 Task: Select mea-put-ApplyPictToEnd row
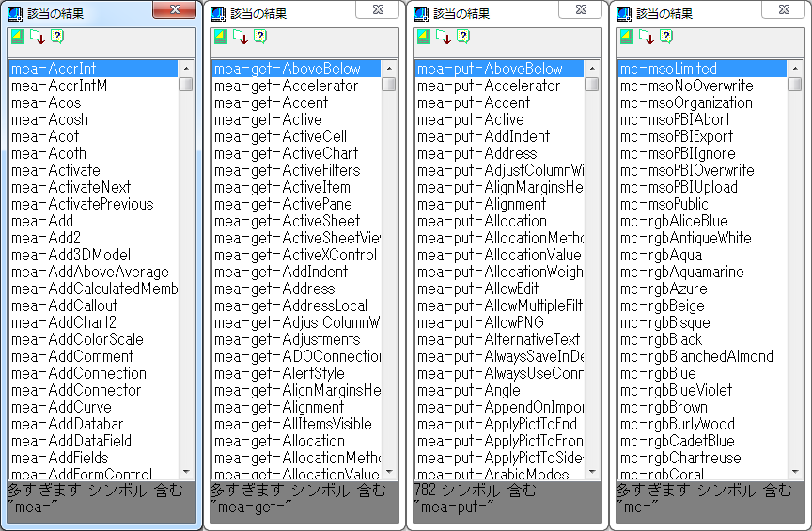pos(499,424)
